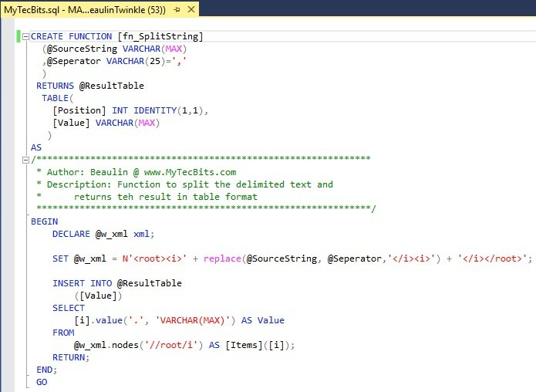Collapse the author comment block

[25, 160]
